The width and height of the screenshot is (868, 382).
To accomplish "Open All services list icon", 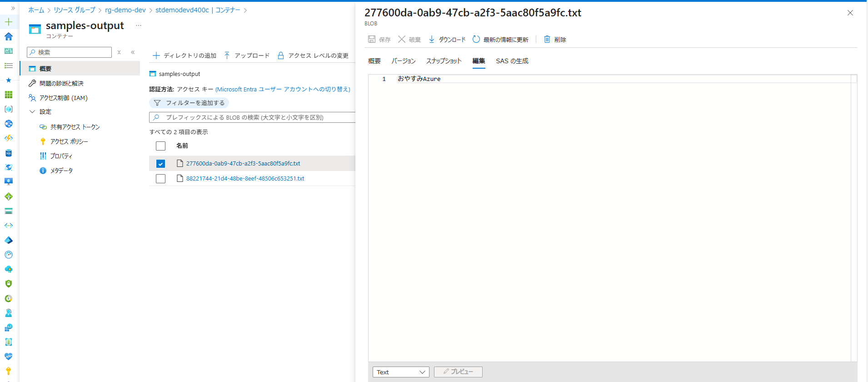I will coord(9,65).
